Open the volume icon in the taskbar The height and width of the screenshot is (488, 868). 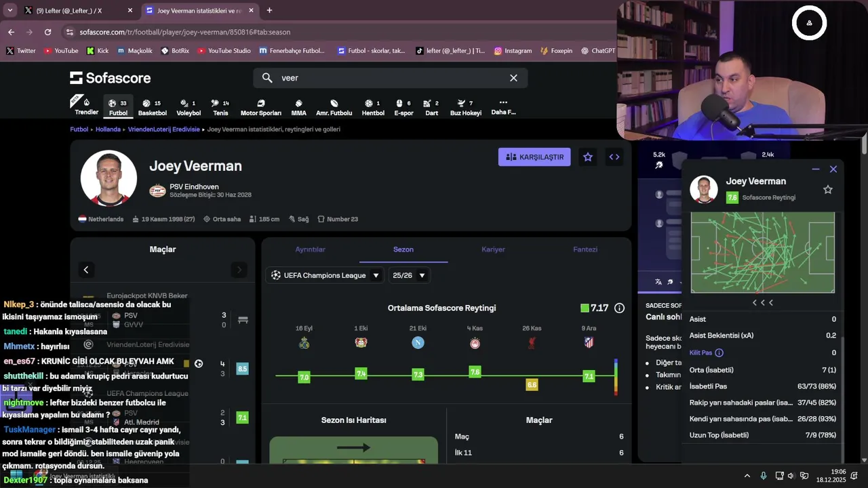click(x=791, y=476)
